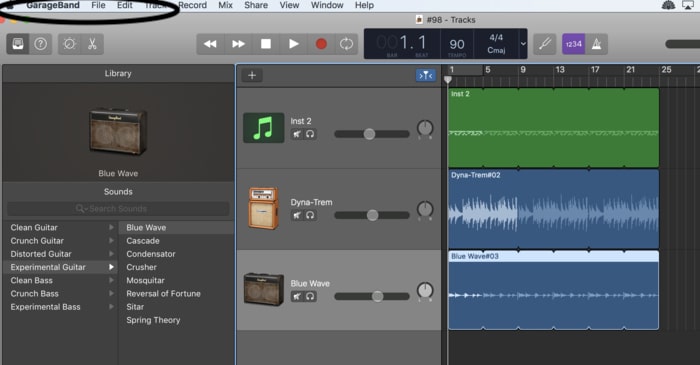Start recording with the red Record button

321,44
